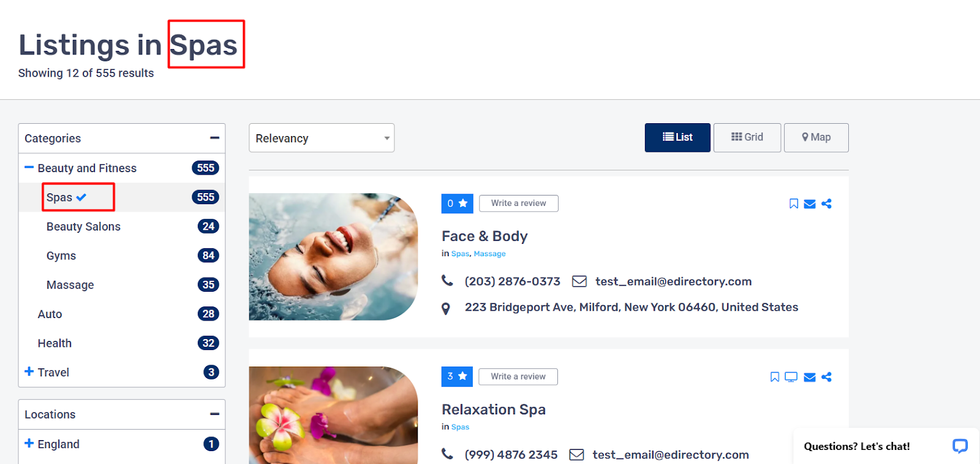Filter by Massage category

coord(70,285)
